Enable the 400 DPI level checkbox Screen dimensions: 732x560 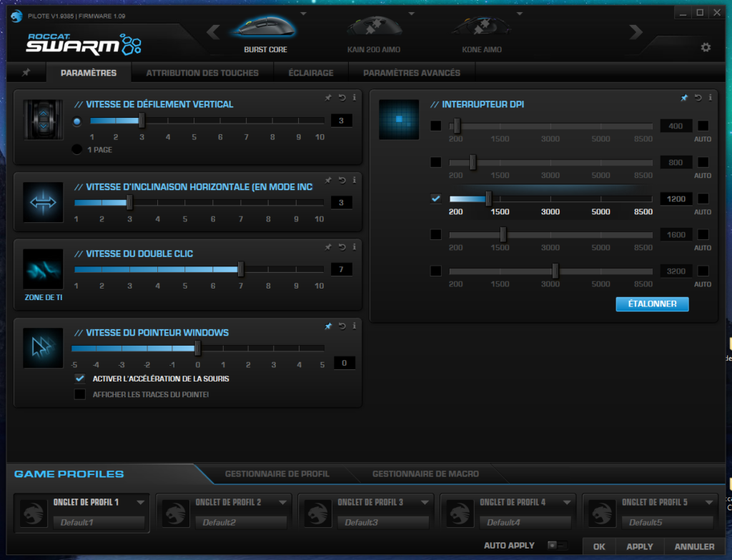[x=435, y=126]
